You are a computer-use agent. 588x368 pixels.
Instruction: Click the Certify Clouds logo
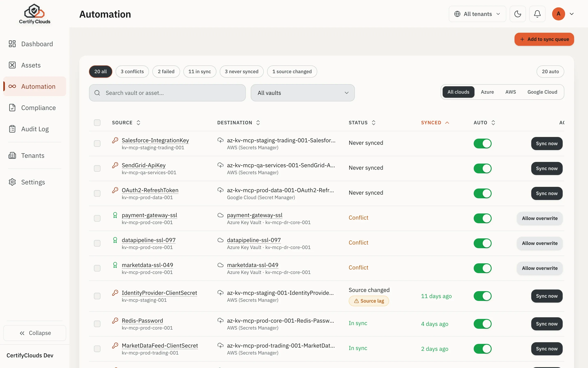click(x=35, y=14)
